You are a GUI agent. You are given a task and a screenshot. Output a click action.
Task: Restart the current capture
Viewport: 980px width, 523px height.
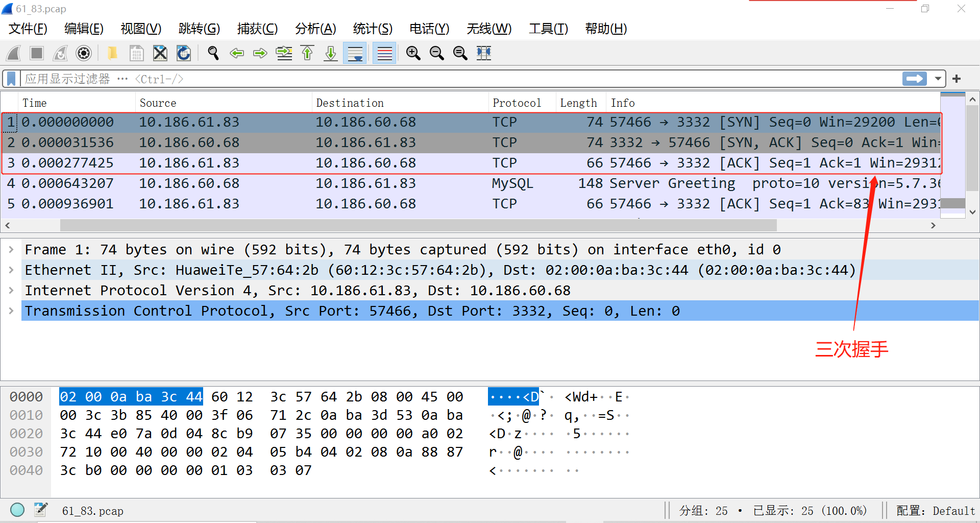tap(60, 53)
